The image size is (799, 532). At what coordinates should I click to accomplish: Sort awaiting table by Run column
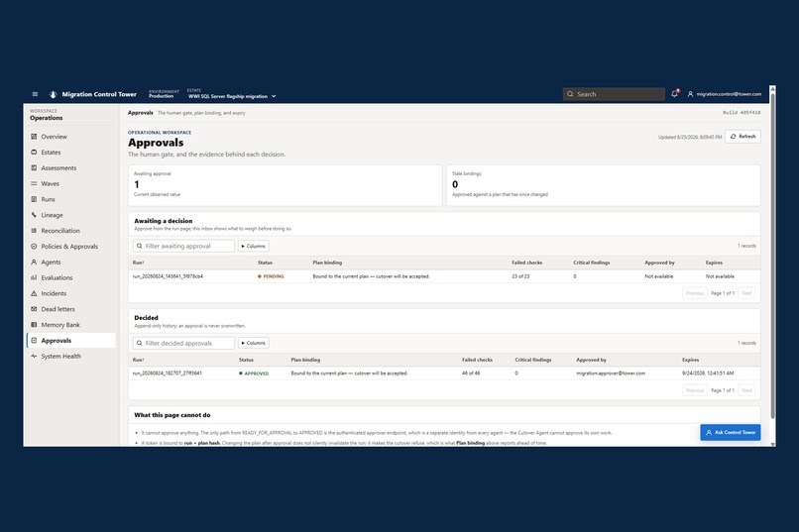pos(138,263)
